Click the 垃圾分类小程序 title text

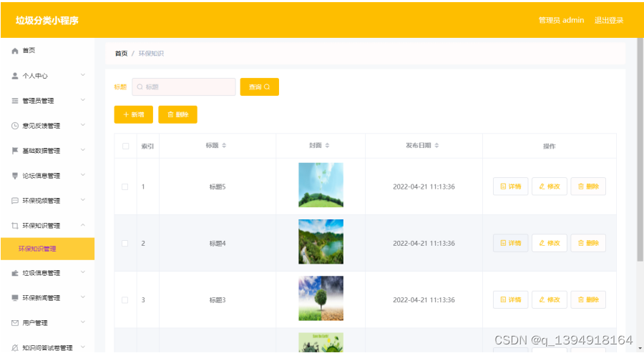(47, 21)
